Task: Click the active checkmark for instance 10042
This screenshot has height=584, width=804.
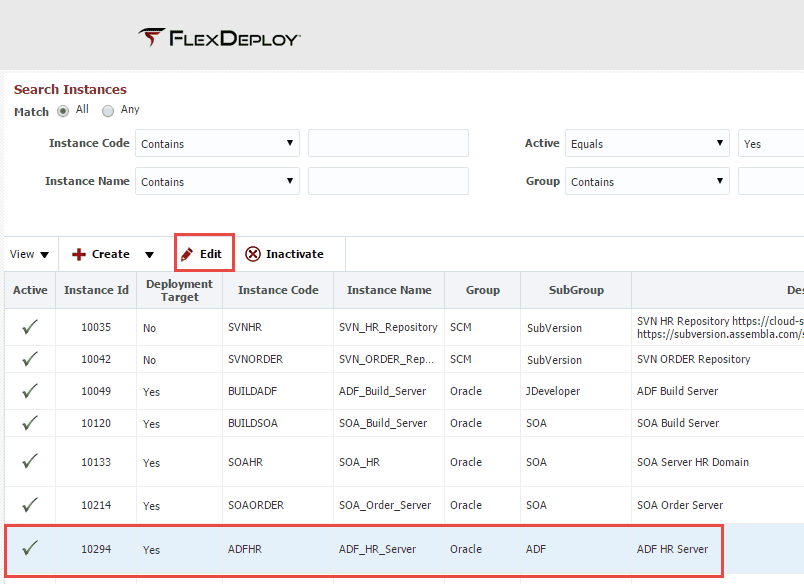Action: (x=30, y=359)
